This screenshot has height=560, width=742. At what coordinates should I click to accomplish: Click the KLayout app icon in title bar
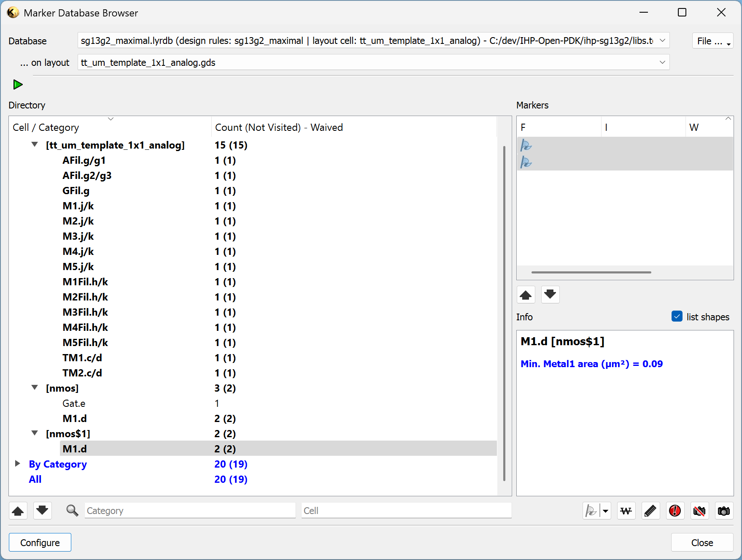click(x=13, y=13)
